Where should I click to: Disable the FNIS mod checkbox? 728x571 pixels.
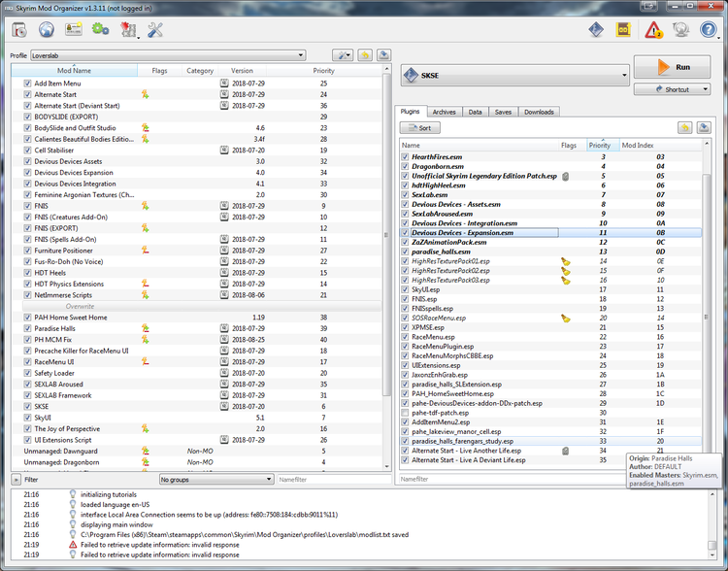pos(27,206)
